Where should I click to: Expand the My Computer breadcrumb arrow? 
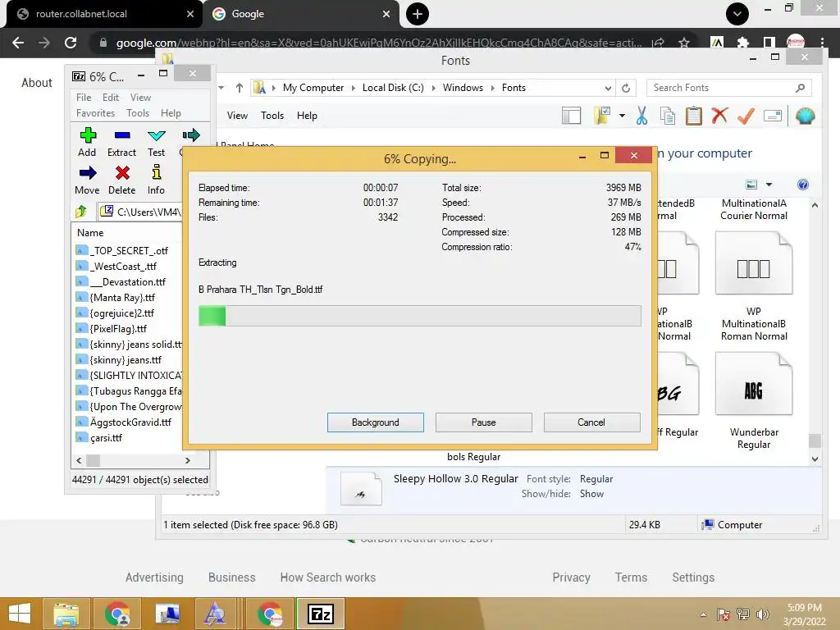tap(353, 88)
